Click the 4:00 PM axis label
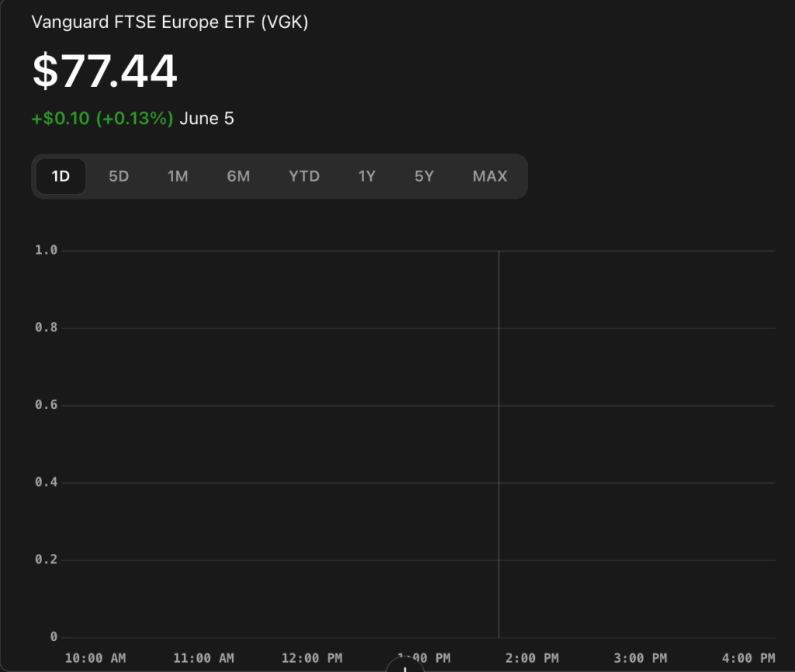The width and height of the screenshot is (795, 672). coord(748,658)
